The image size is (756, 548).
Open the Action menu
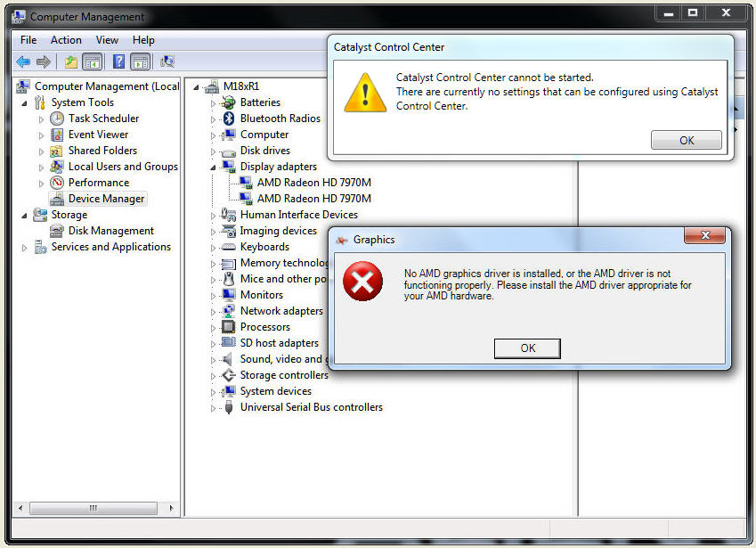tap(66, 40)
